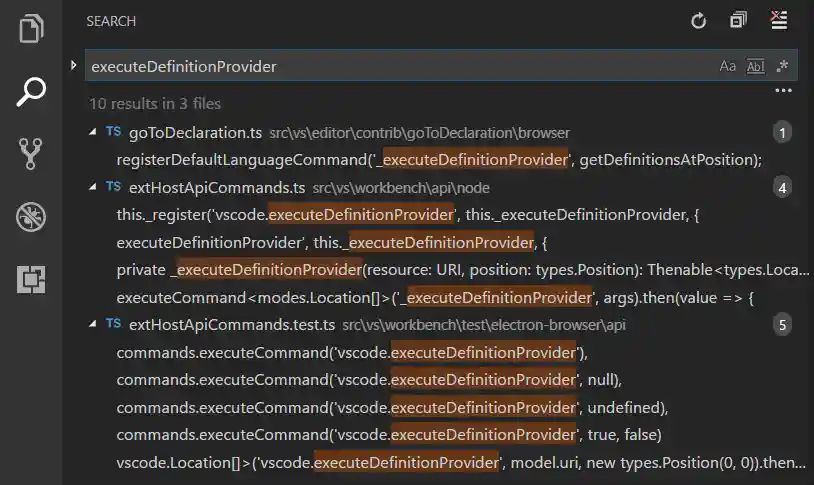Image resolution: width=814 pixels, height=485 pixels.
Task: Click the count badge 5 for extHostApiCommands.test.ts
Action: (x=782, y=325)
